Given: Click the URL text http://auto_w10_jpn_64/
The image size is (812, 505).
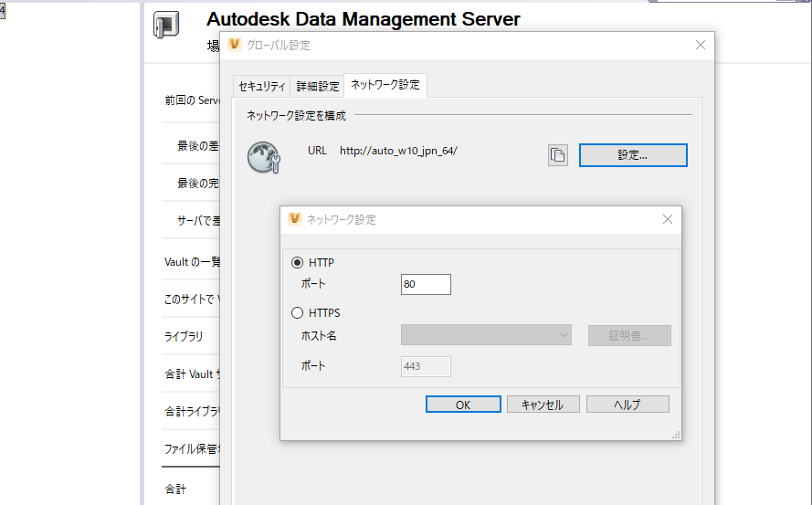Looking at the screenshot, I should pos(398,151).
